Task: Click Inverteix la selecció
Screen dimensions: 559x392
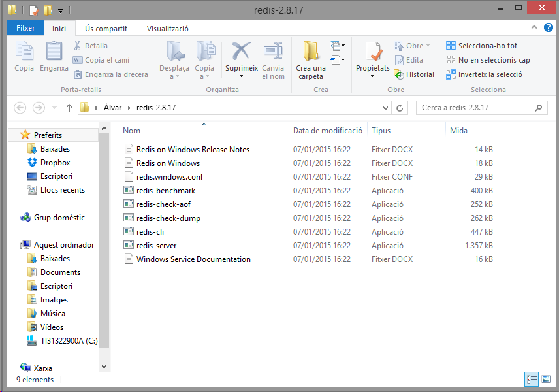Action: point(490,74)
